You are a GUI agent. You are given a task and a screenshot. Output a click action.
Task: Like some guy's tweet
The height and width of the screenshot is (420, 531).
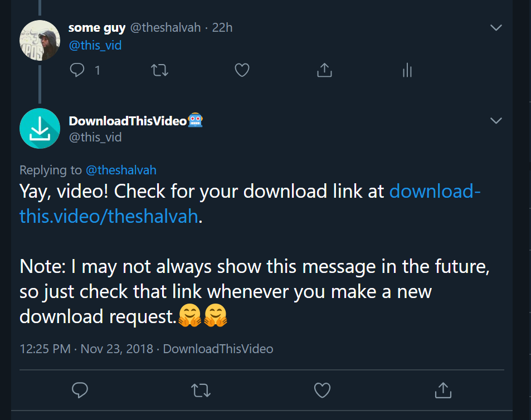(242, 70)
